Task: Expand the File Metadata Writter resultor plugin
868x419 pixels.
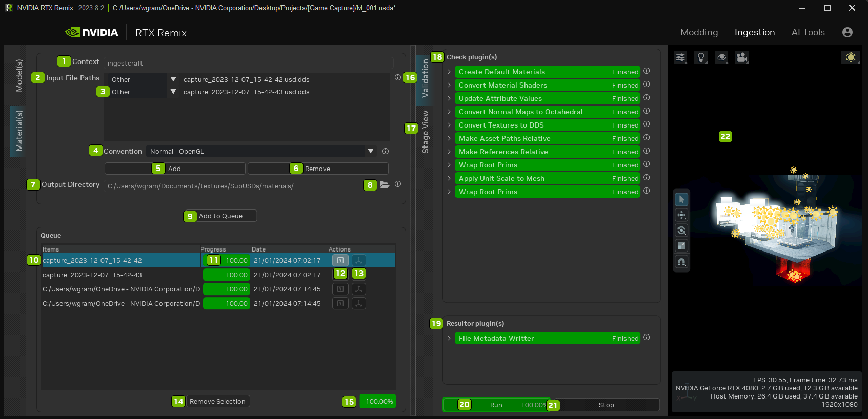Action: pos(449,338)
